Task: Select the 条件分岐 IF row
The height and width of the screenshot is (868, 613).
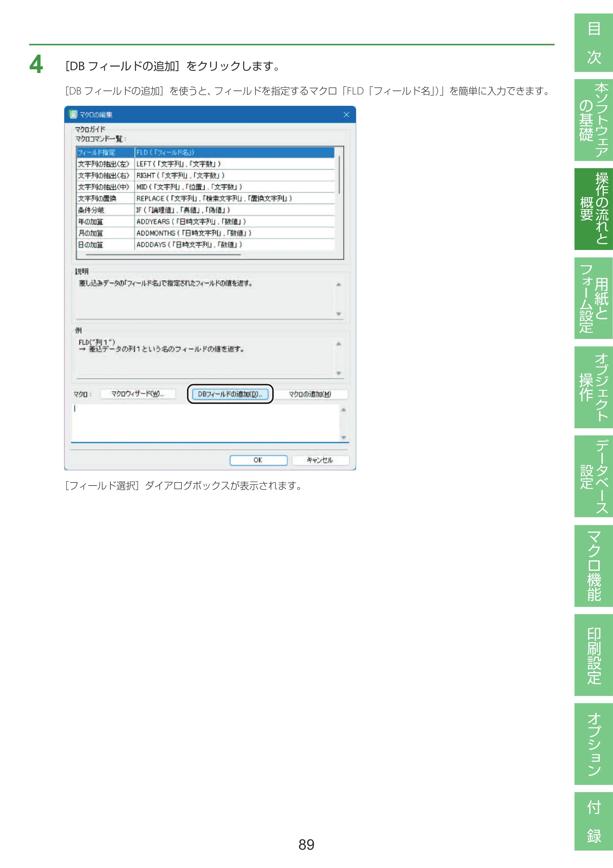Action: 205,210
